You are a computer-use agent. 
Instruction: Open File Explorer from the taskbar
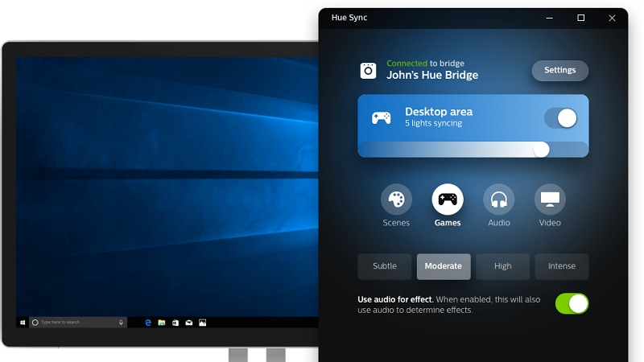pyautogui.click(x=162, y=323)
